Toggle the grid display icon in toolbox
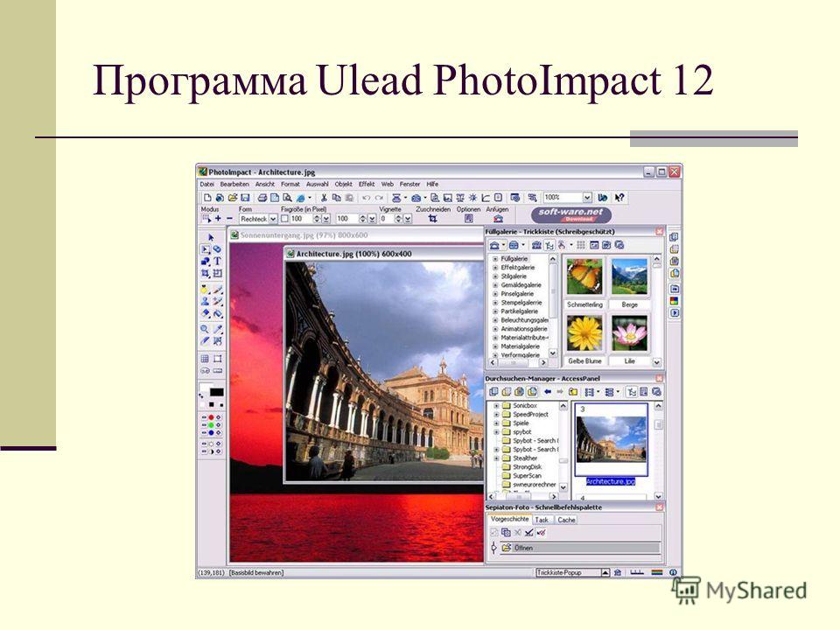Image resolution: width=840 pixels, height=630 pixels. tap(205, 359)
